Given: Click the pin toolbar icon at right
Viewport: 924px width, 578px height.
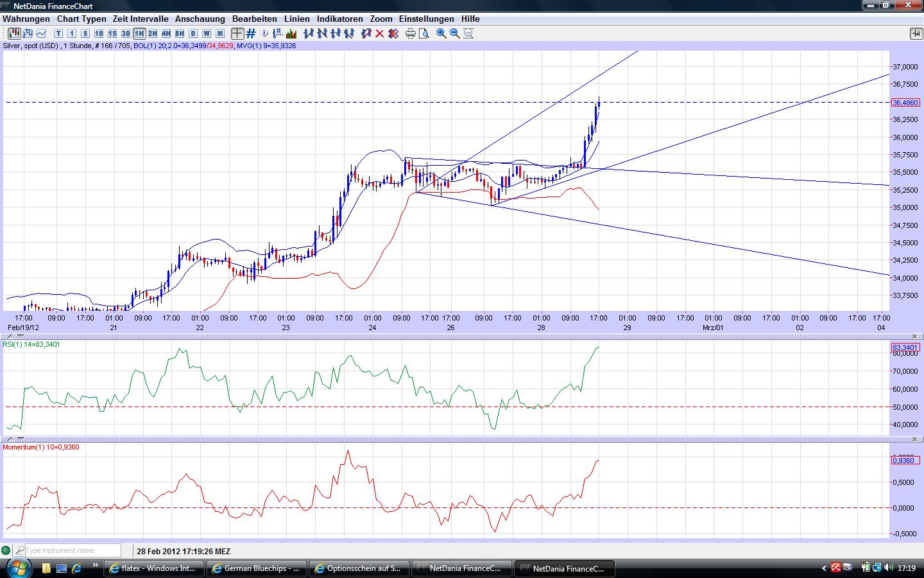Looking at the screenshot, I should pos(916,33).
